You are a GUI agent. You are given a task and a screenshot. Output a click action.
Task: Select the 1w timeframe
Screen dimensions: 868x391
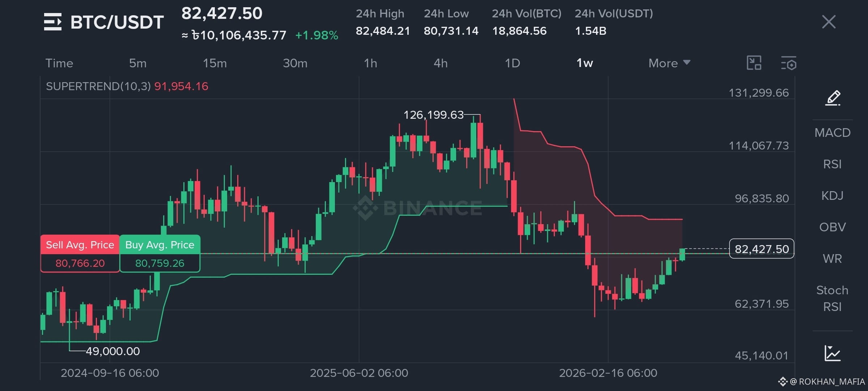point(584,63)
